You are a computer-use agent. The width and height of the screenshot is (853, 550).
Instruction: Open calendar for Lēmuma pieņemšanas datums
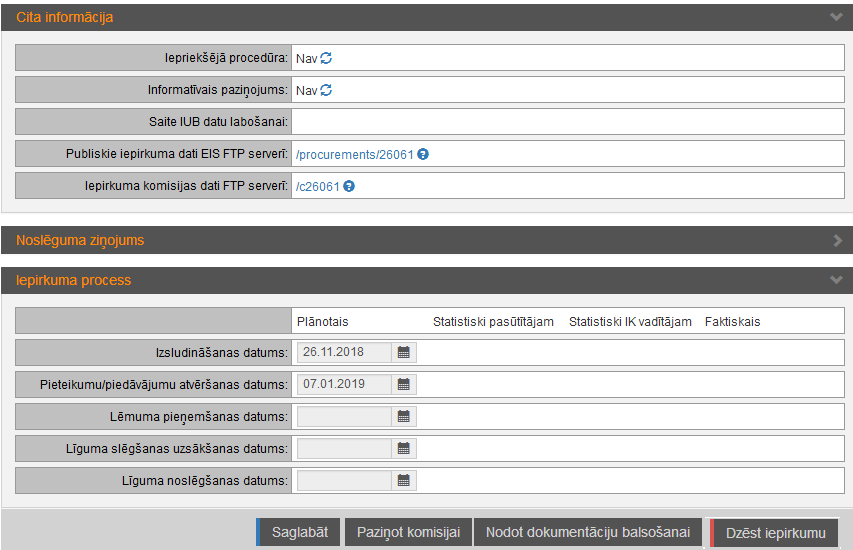(x=404, y=416)
